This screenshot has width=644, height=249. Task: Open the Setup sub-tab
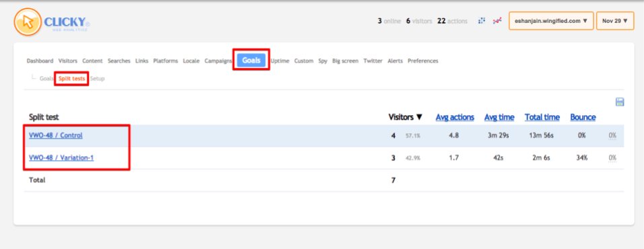point(98,79)
